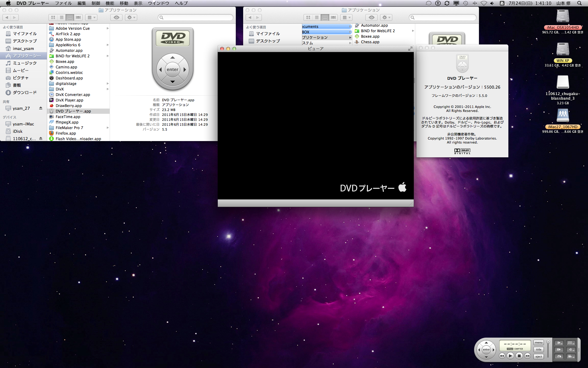Open the camera angle dropdown in the drawer
This screenshot has height=368, width=588.
571,356
